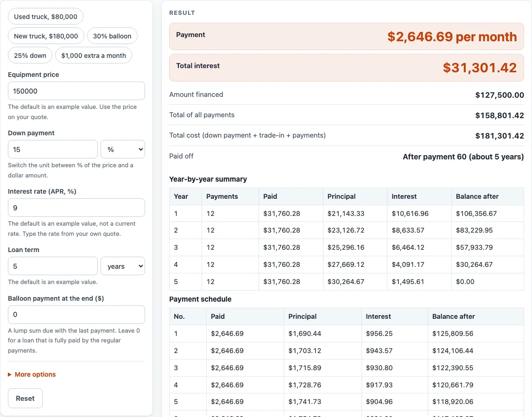Click the year-by-year Principal column header
Viewport: 532px width, 417px height.
pyautogui.click(x=355, y=196)
